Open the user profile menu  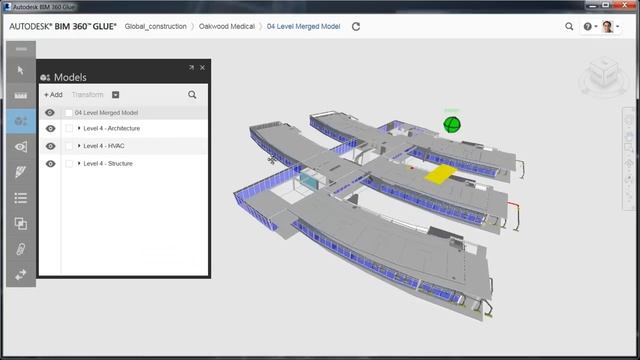611,27
